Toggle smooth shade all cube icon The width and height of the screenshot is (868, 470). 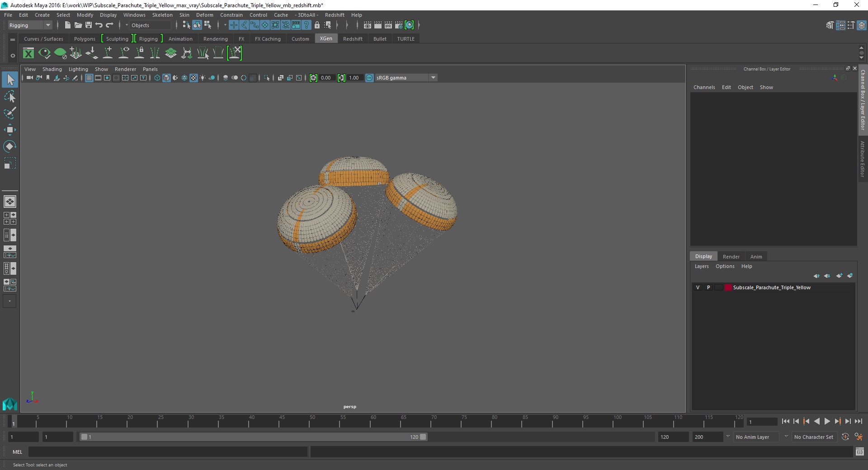(x=166, y=78)
